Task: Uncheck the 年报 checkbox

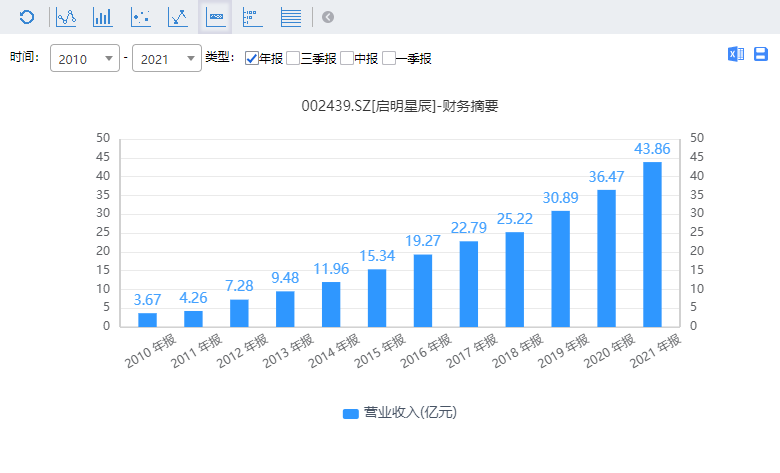Action: (252, 59)
